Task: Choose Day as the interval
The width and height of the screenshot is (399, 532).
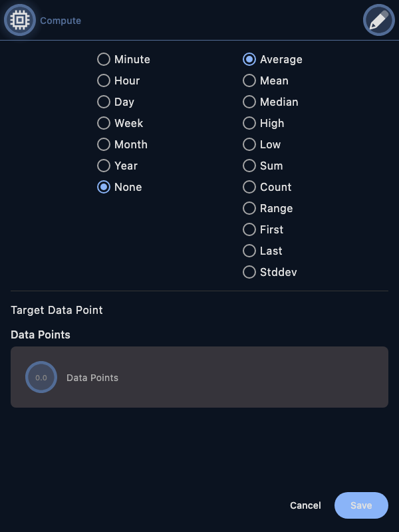Action: 104,102
